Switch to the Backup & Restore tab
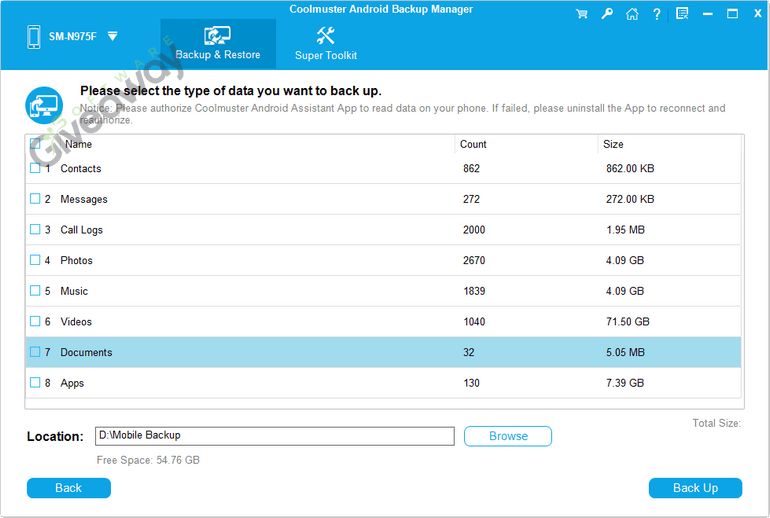770x518 pixels. tap(218, 44)
